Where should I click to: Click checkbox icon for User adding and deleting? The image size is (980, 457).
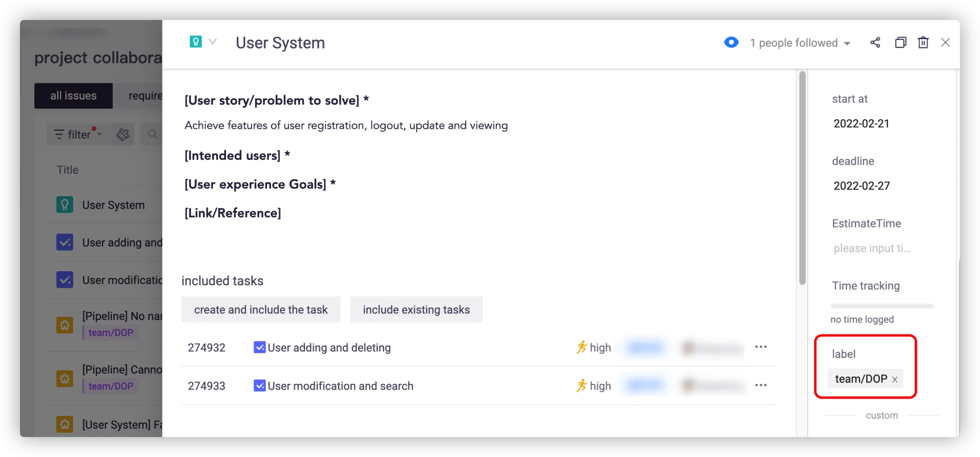(x=259, y=347)
